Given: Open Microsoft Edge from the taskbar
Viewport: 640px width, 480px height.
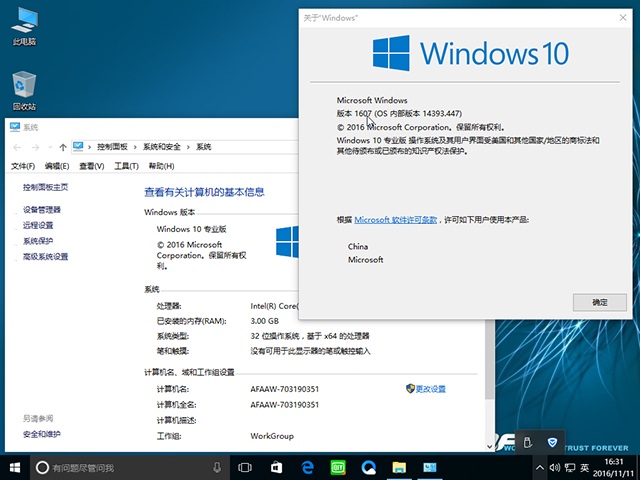Looking at the screenshot, I should (306, 467).
